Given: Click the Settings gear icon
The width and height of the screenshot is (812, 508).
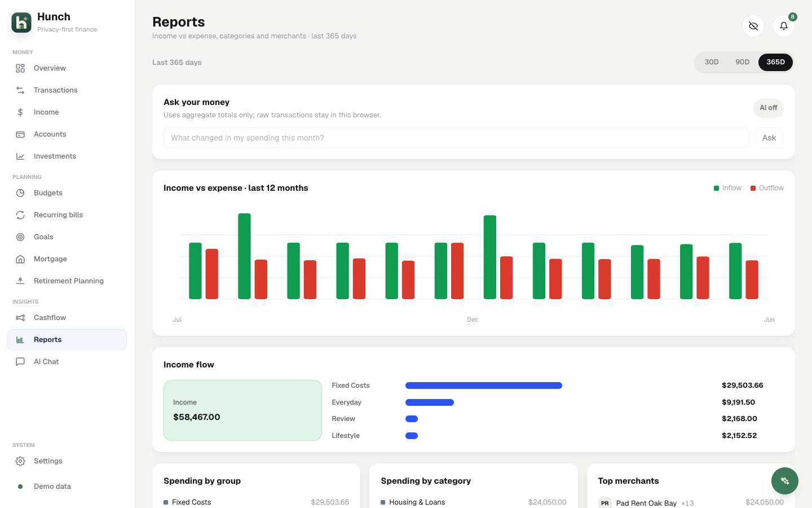Looking at the screenshot, I should [x=20, y=461].
